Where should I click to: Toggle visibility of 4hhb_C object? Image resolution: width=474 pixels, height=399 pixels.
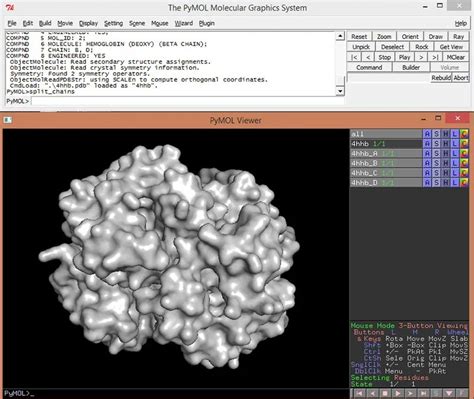pos(386,173)
